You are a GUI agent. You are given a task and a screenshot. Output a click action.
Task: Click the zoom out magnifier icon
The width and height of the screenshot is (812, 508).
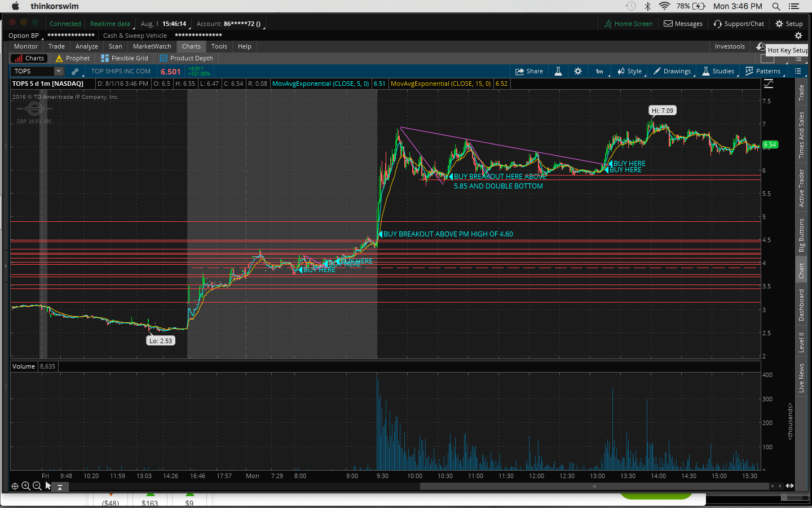[x=37, y=486]
